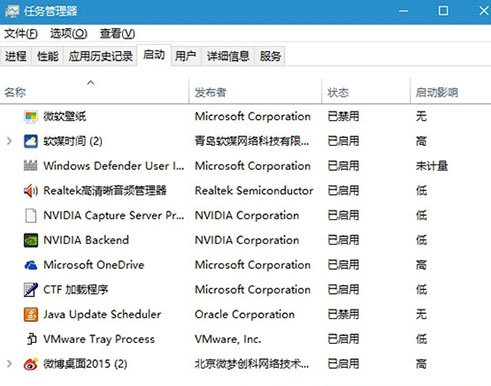Select the NVIDIA Capture Server Proxy row
Viewport: 491px width, 386px height.
(245, 216)
